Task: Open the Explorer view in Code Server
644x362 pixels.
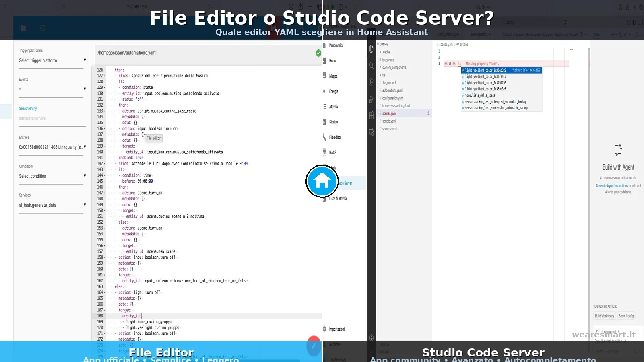Action: click(x=371, y=49)
